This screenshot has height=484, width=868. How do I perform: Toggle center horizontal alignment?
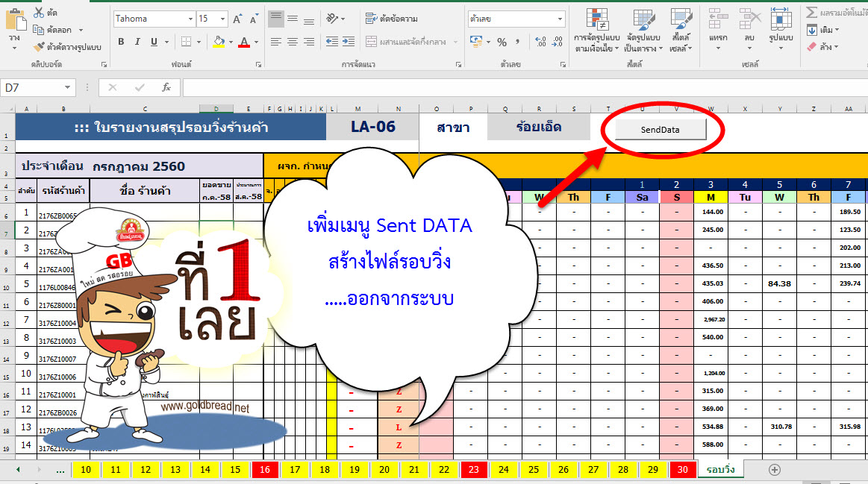click(x=292, y=42)
